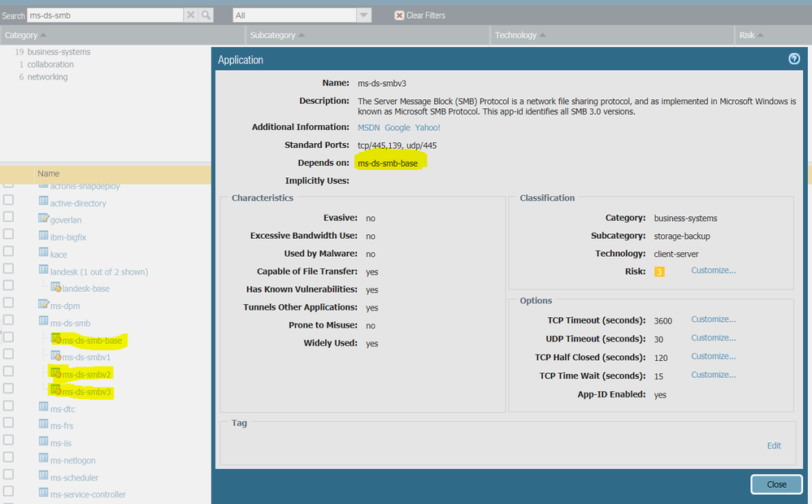
Task: Open the MSDN additional information link
Action: click(369, 128)
